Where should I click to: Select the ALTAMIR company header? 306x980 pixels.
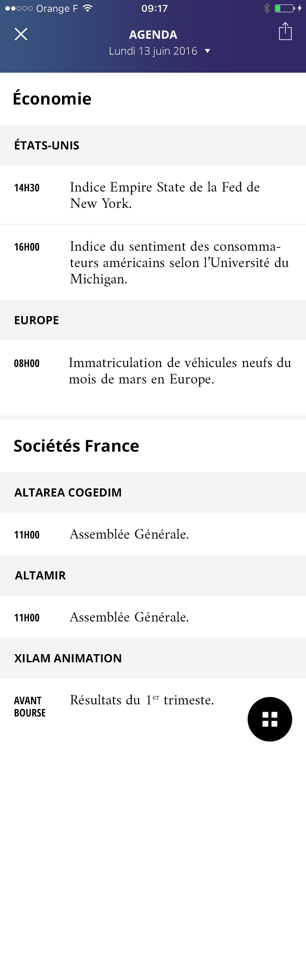[x=40, y=575]
